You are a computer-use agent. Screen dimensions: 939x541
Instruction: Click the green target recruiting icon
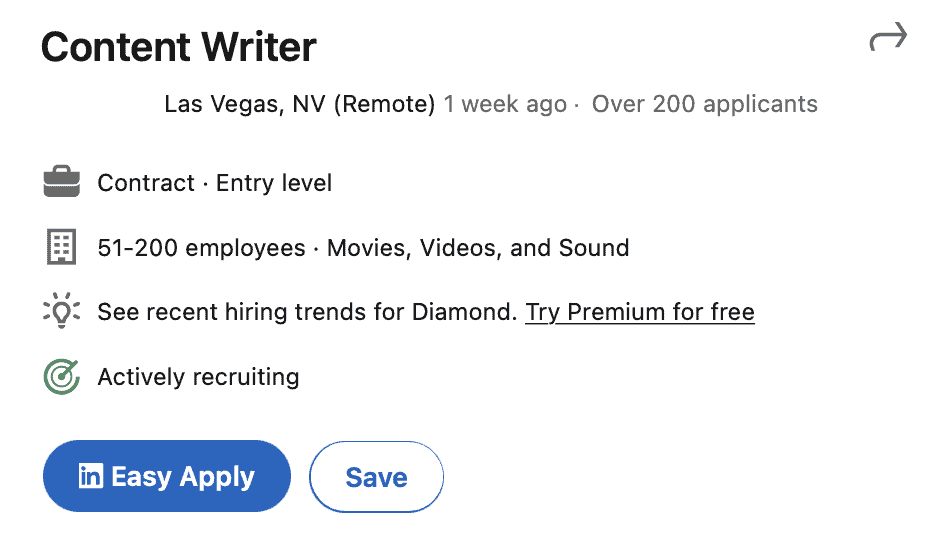[62, 376]
